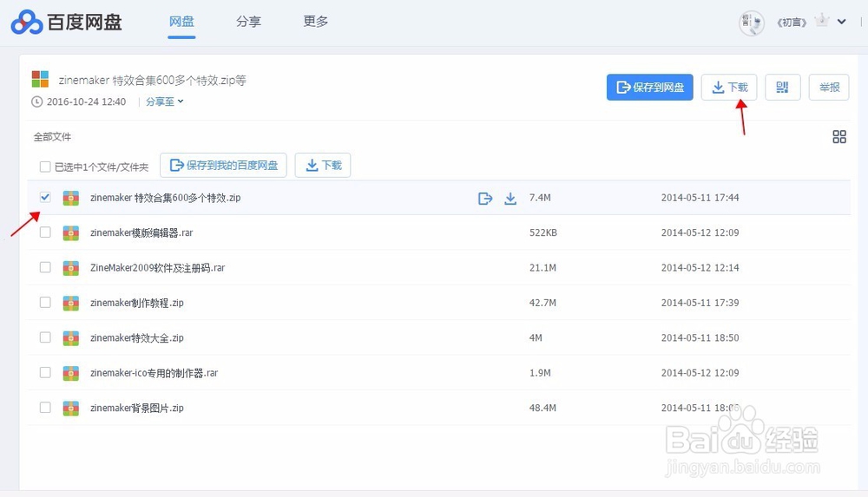868x497 pixels.
Task: Check the zinemaker-ico专用的制作器.rar checkbox
Action: click(x=45, y=372)
